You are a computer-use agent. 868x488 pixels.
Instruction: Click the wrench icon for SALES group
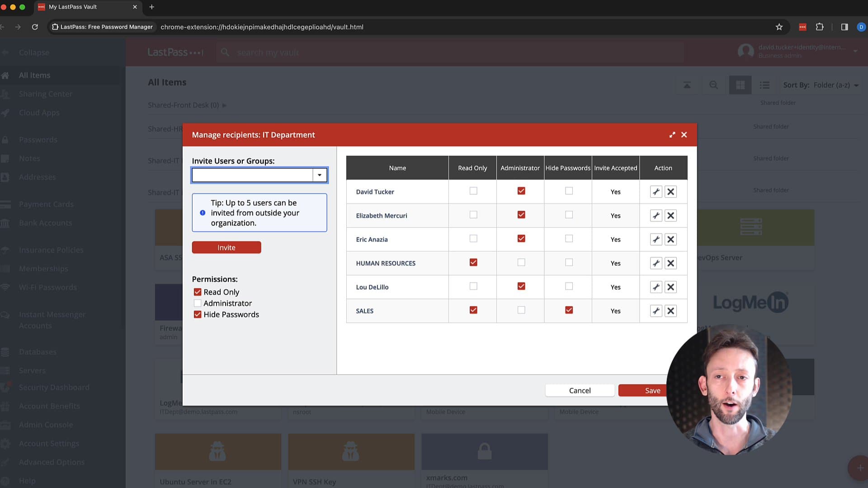pyautogui.click(x=656, y=311)
